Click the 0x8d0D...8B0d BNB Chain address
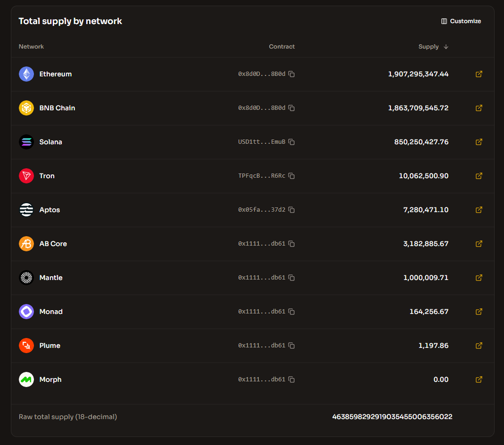 pyautogui.click(x=261, y=108)
